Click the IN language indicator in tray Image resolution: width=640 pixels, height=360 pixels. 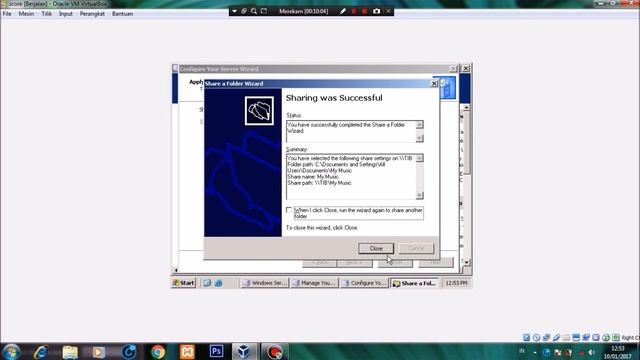click(x=522, y=351)
